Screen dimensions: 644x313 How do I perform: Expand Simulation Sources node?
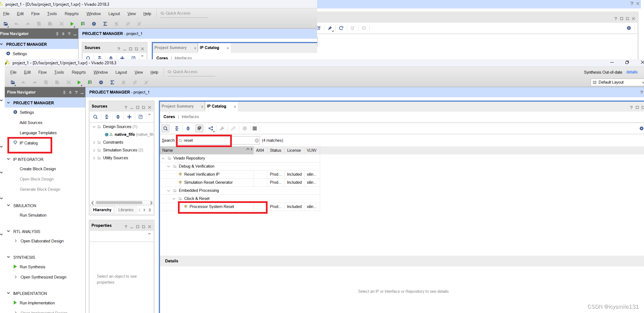pos(94,150)
